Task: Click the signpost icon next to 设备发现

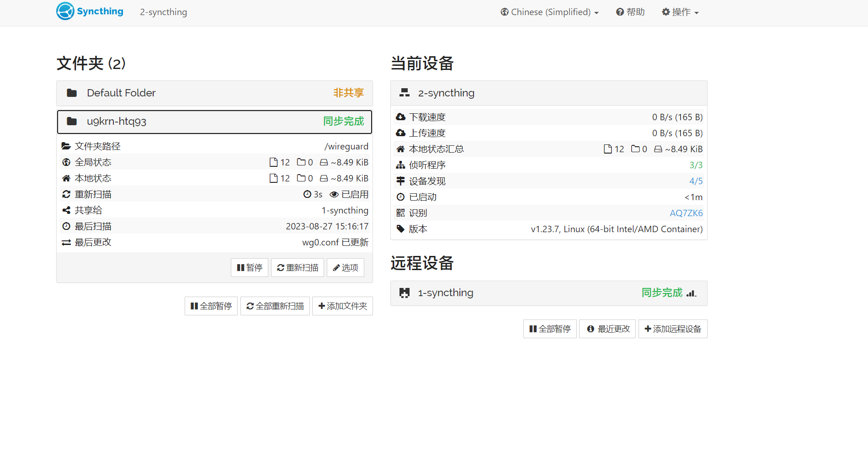Action: point(401,181)
